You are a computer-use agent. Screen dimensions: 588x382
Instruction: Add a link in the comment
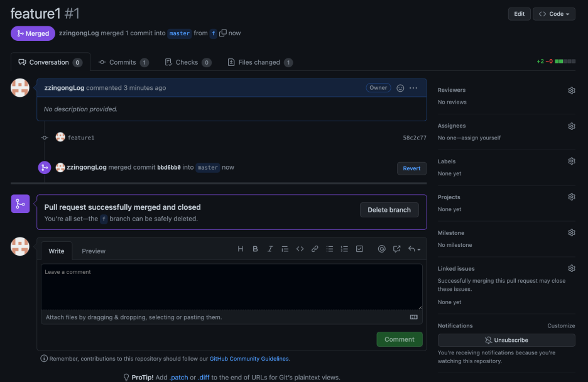pyautogui.click(x=315, y=249)
